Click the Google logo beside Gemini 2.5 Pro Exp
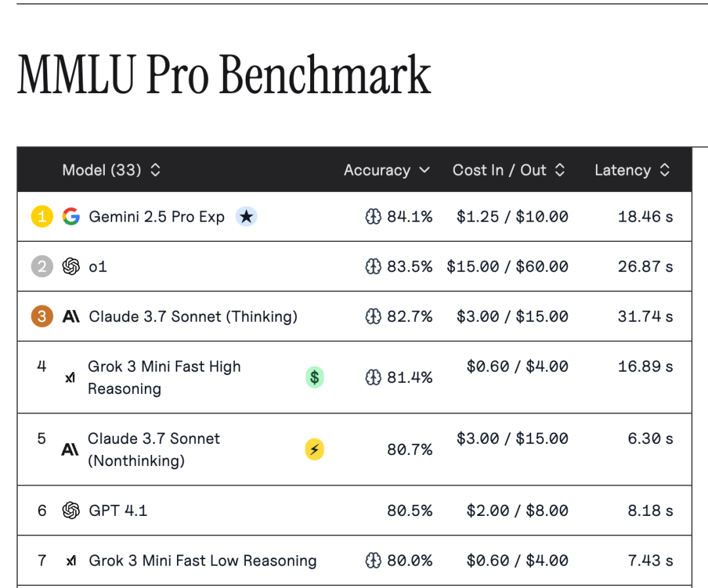Image resolution: width=708 pixels, height=588 pixels. coord(71,216)
